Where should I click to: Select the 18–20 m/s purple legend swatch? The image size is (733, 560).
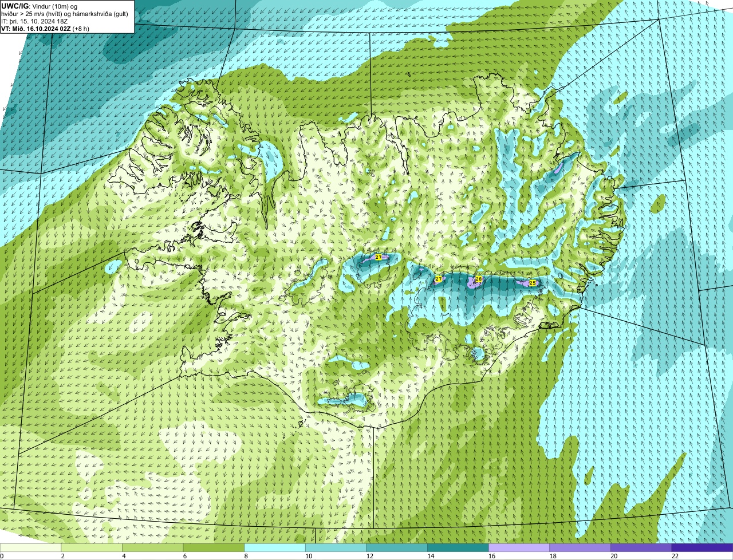tap(580, 547)
